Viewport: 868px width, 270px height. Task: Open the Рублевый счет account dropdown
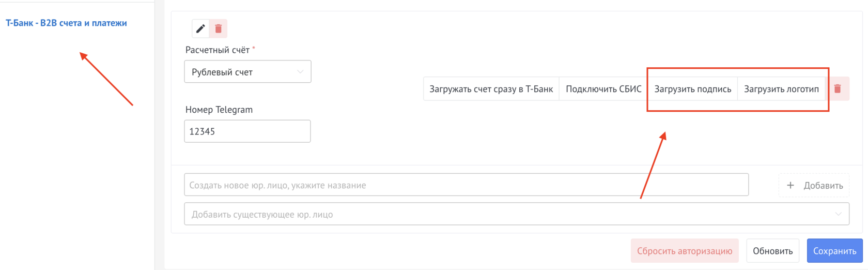click(247, 72)
